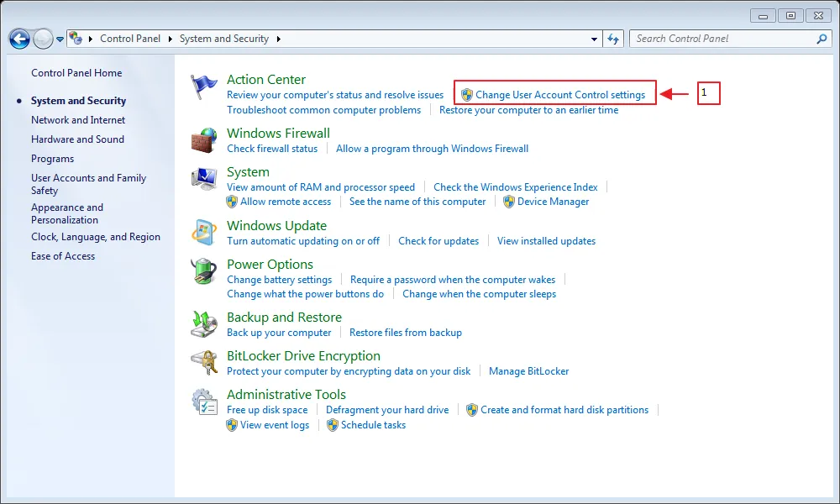Click Restore your computer to an earlier time

tap(528, 110)
